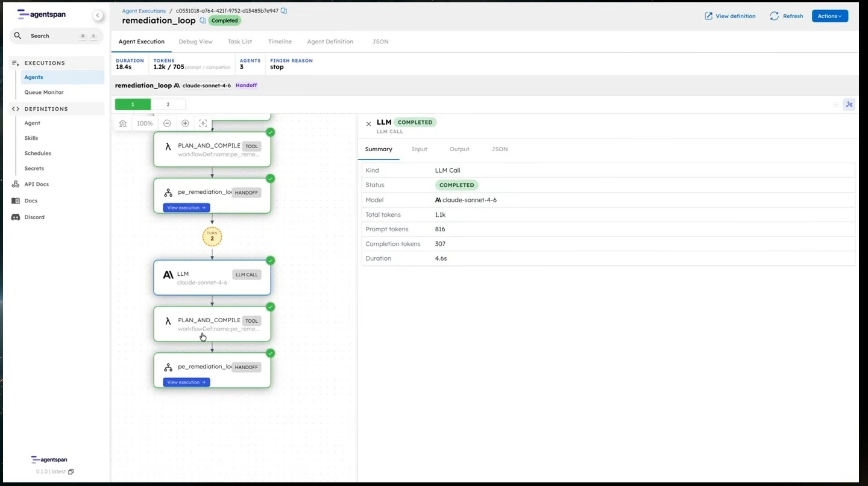Open the Task List tab
Screen dimensions: 868x486
click(x=240, y=42)
